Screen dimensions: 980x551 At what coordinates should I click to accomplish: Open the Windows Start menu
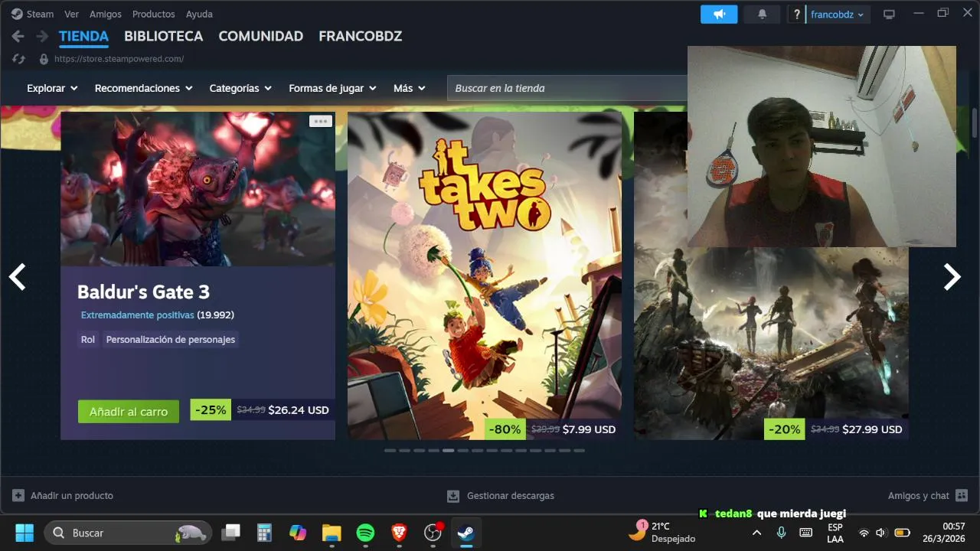pos(24,533)
